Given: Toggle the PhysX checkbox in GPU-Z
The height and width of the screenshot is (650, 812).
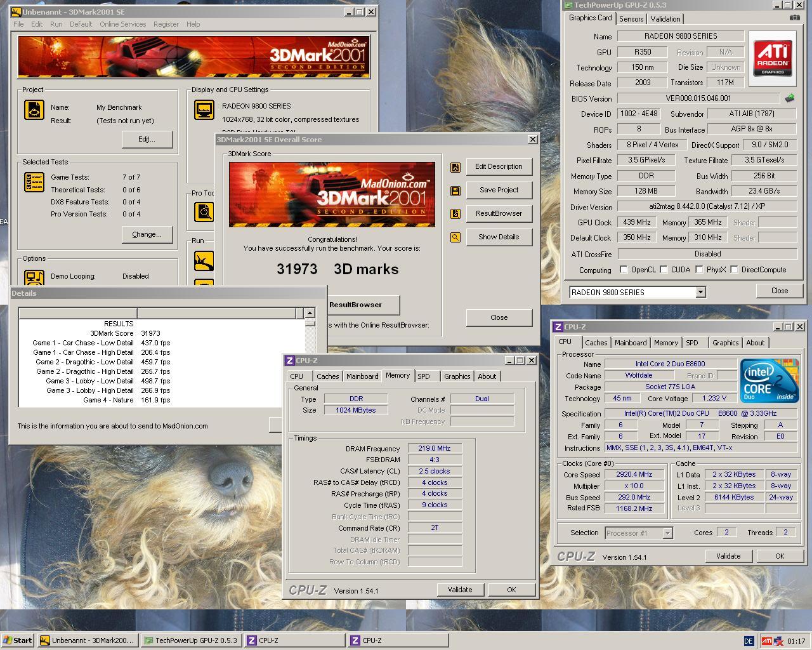Looking at the screenshot, I should pyautogui.click(x=699, y=269).
